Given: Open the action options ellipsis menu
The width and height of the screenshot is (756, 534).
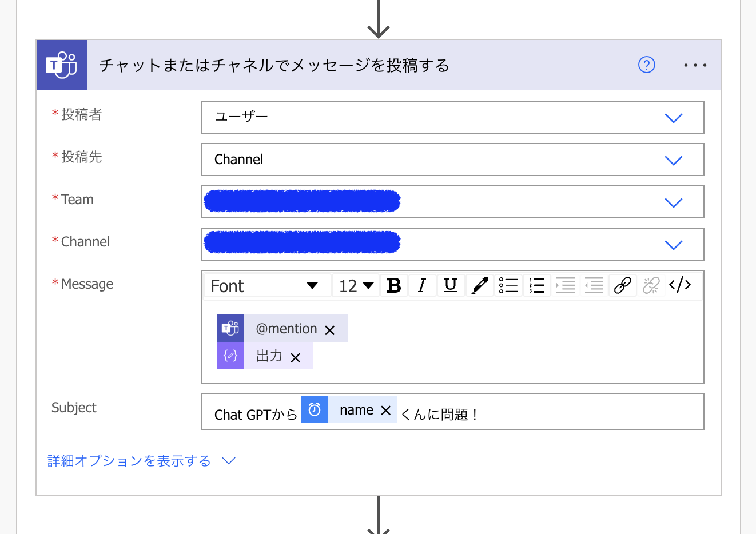Looking at the screenshot, I should tap(695, 65).
